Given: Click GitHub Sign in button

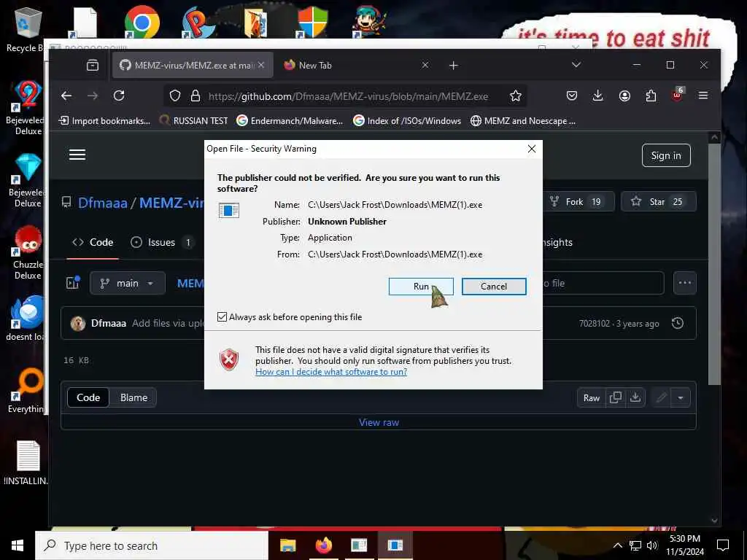Looking at the screenshot, I should [x=666, y=155].
